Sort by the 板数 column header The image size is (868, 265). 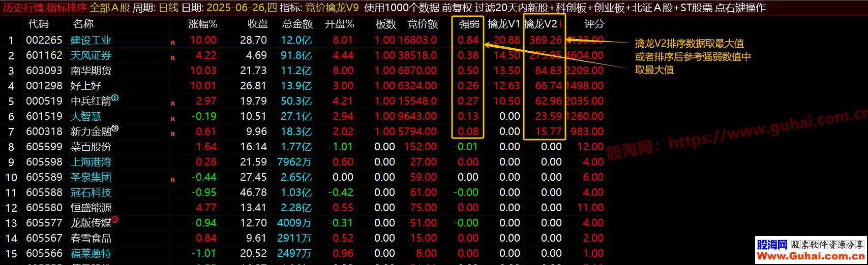[x=386, y=24]
